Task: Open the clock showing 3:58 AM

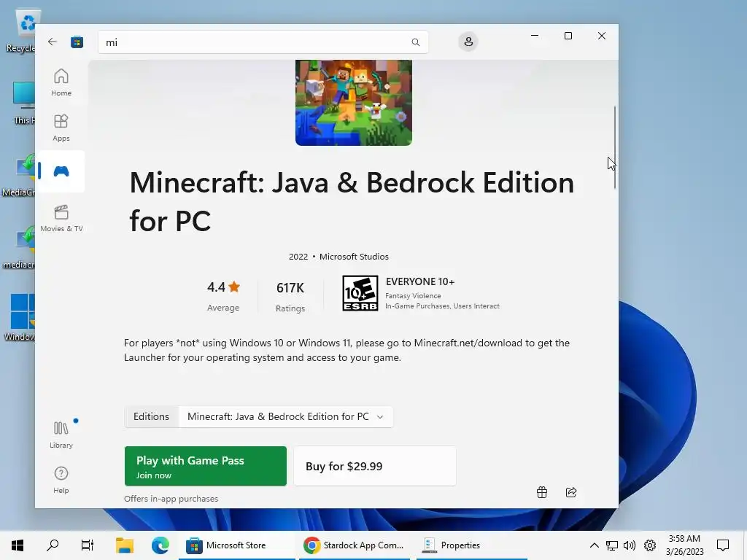Action: 684,545
